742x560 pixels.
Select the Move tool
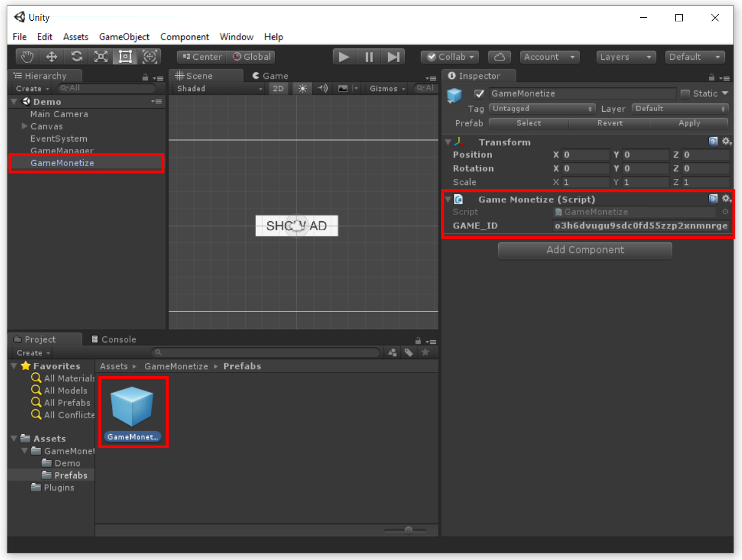tap(52, 57)
